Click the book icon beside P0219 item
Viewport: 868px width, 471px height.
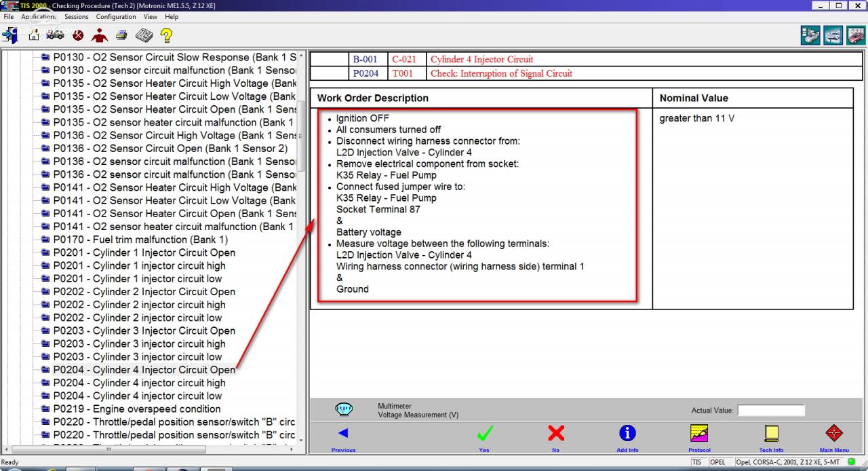pos(45,409)
